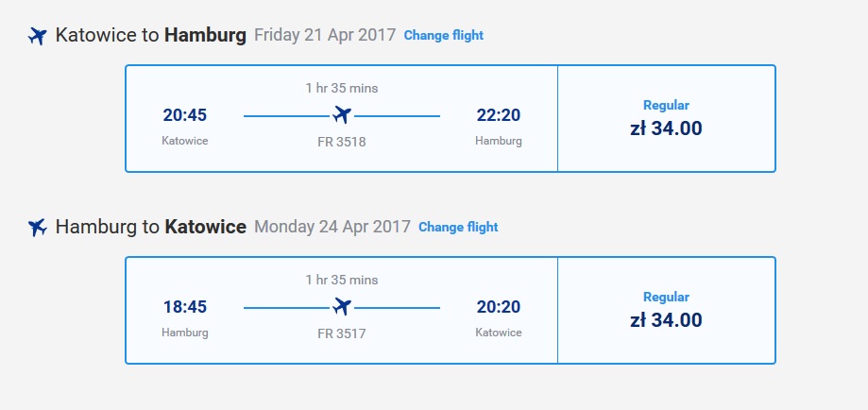Click the 1 hr 35 mins label above FR 3518

coord(342,88)
